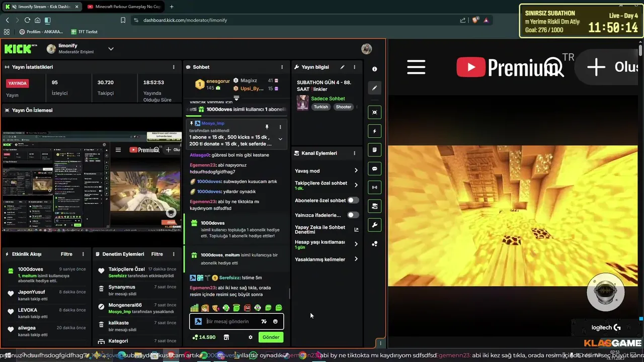Image resolution: width=644 pixels, height=362 pixels.
Task: Switch to the Minecraft Parkour Gameplay browser tab
Action: click(x=124, y=7)
